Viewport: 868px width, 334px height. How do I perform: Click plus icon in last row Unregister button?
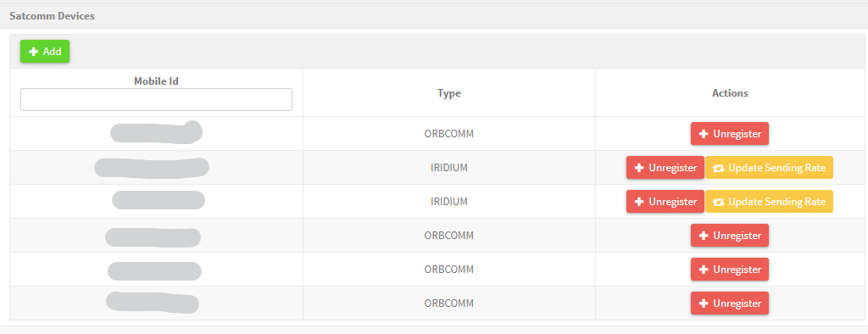704,303
